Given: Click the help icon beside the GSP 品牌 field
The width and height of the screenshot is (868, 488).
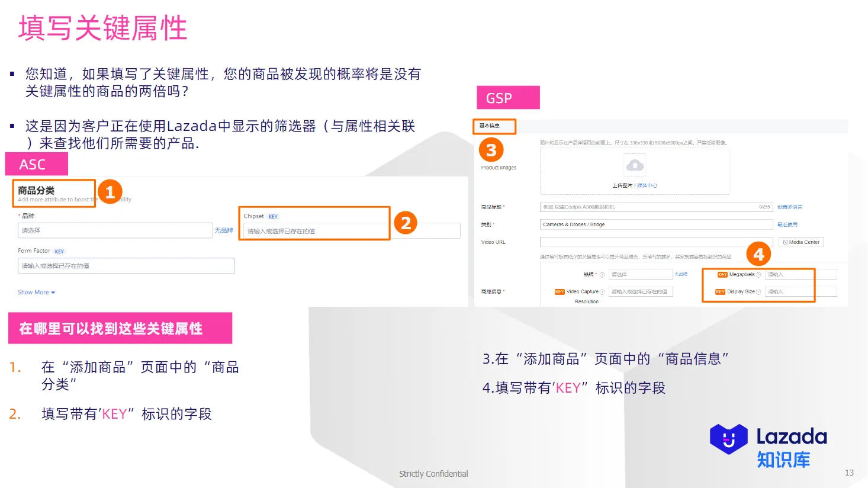Looking at the screenshot, I should click(x=602, y=274).
